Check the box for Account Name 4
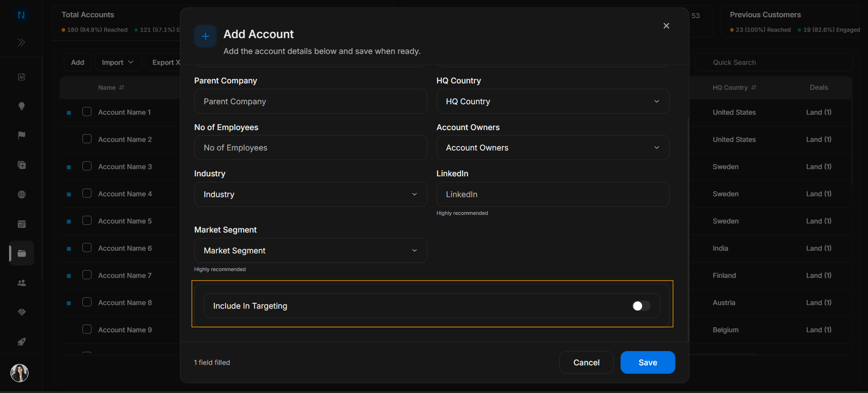 coord(87,193)
